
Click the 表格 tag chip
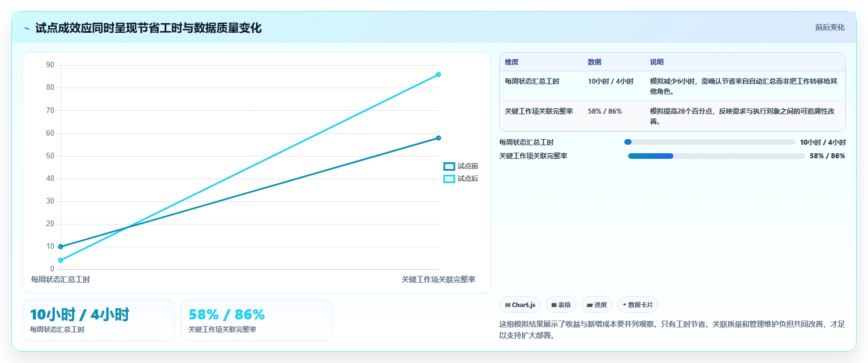pos(561,305)
